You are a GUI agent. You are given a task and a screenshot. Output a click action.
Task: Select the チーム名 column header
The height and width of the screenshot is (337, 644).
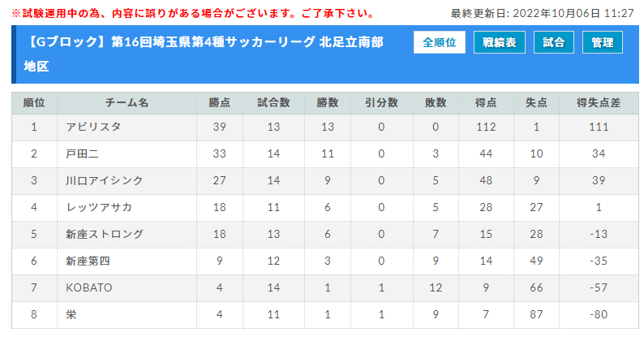point(127,103)
